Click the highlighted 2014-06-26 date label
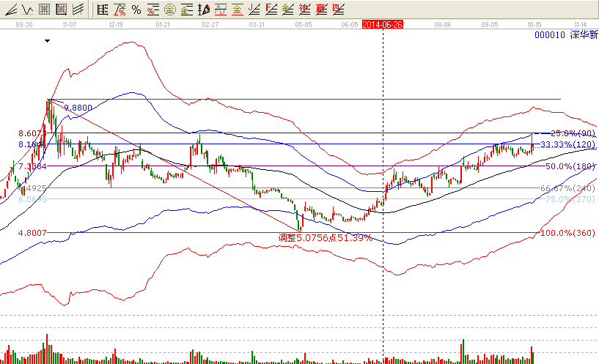The width and height of the screenshot is (599, 364). click(x=382, y=24)
